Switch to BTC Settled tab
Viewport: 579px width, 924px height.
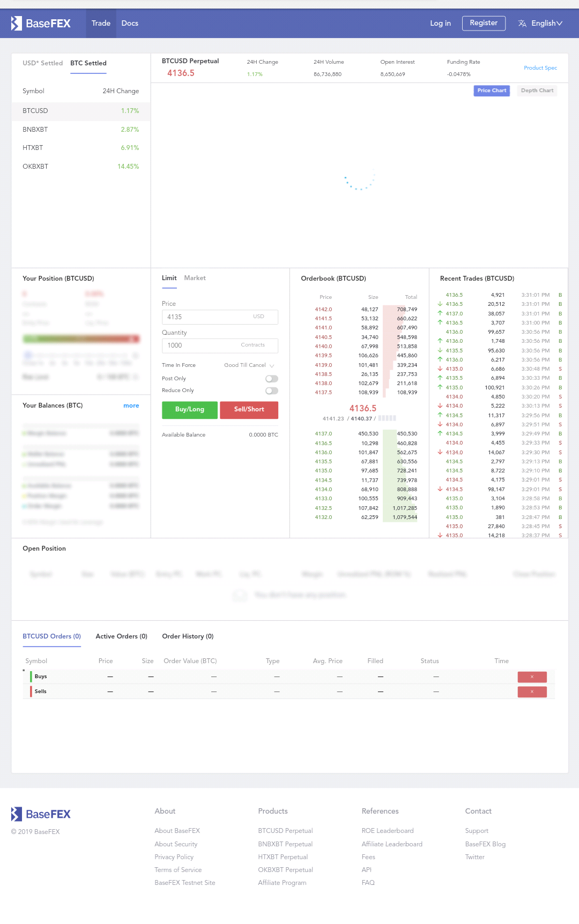(88, 63)
